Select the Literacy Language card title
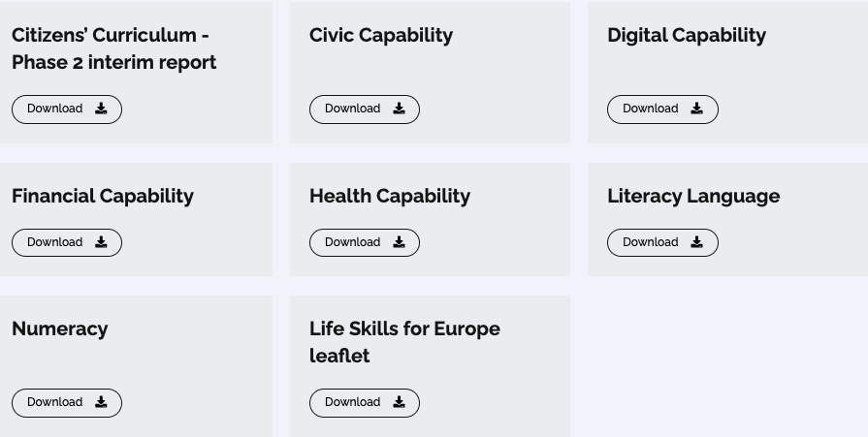This screenshot has width=868, height=437. coord(692,196)
